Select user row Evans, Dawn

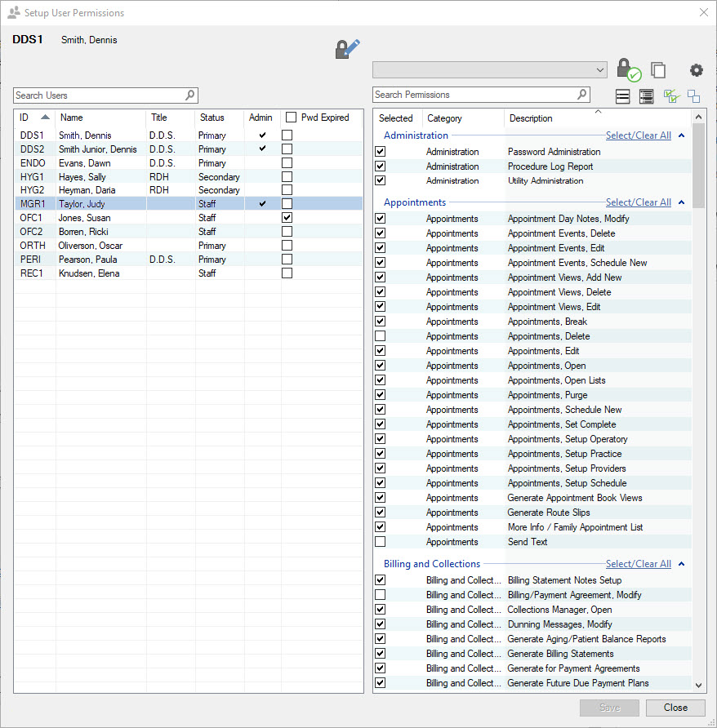pyautogui.click(x=188, y=163)
